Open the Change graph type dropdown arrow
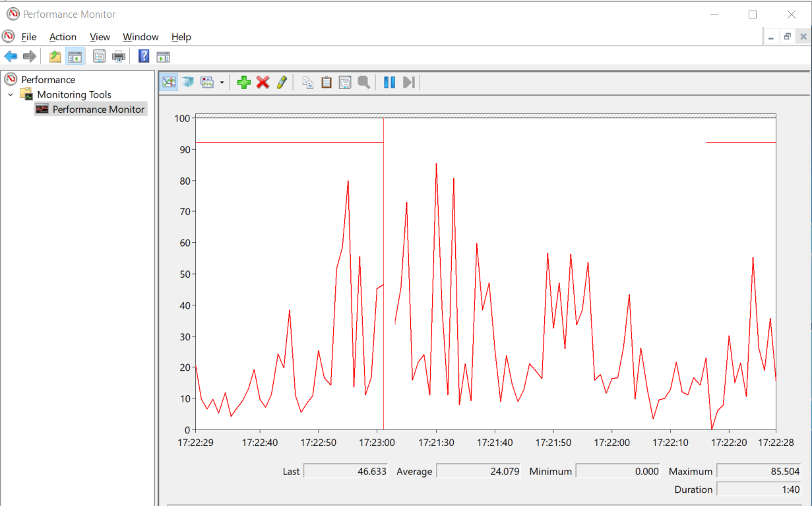This screenshot has width=812, height=506. coord(222,82)
